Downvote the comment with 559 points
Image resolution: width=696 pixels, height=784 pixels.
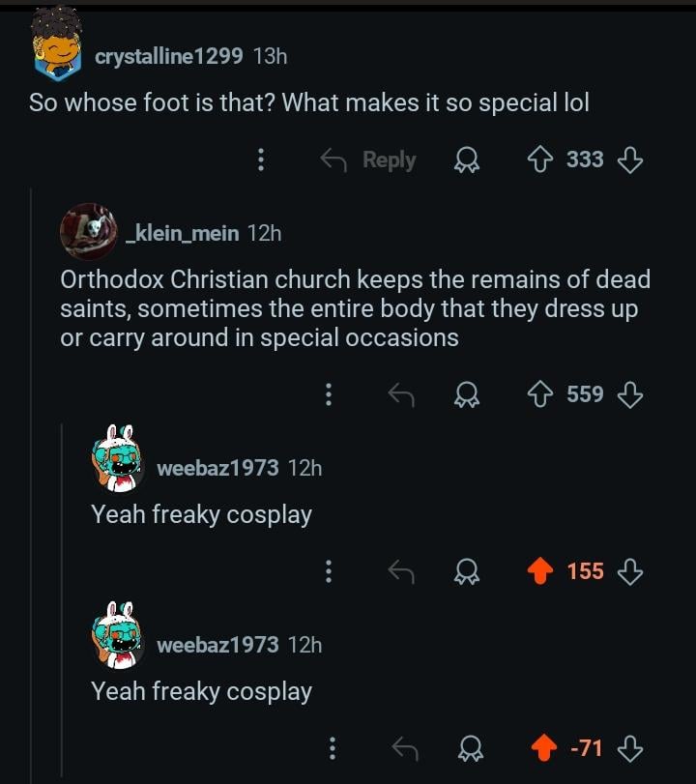(629, 394)
